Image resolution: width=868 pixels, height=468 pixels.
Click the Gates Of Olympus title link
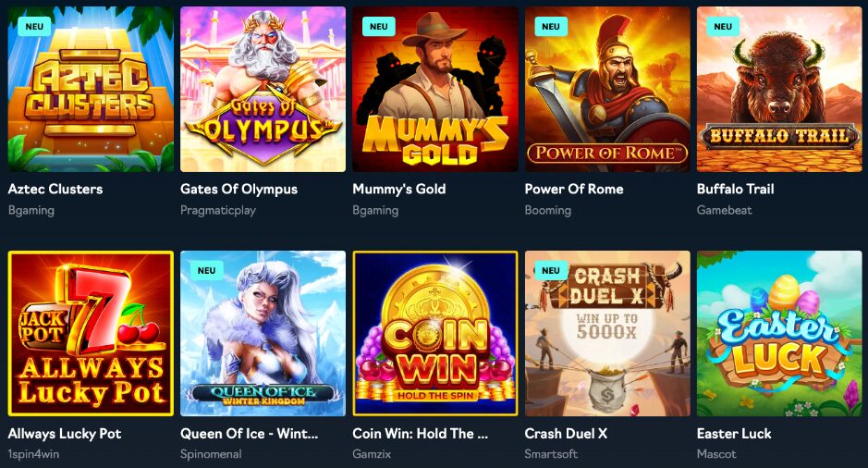coord(238,190)
